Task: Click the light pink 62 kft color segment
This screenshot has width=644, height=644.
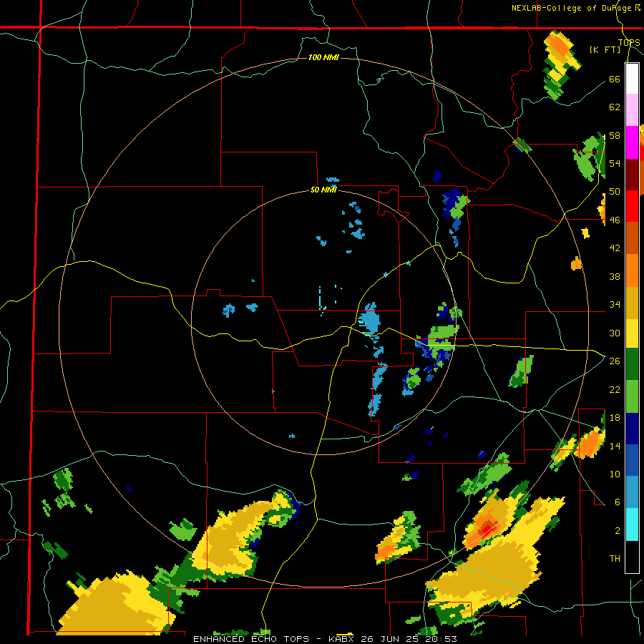Action: (x=632, y=109)
